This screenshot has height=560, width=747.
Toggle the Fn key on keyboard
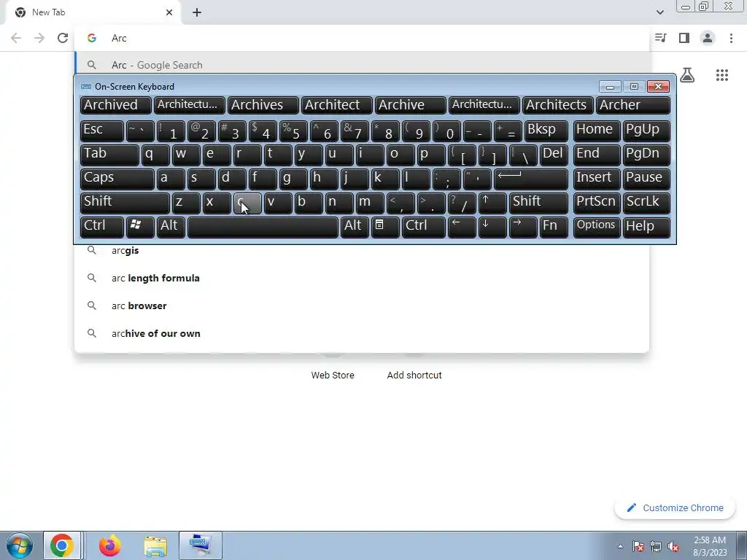click(554, 226)
